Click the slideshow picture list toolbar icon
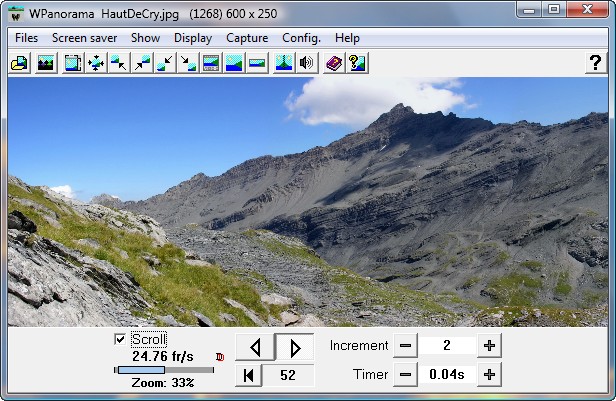This screenshot has height=401, width=616. click(x=46, y=63)
